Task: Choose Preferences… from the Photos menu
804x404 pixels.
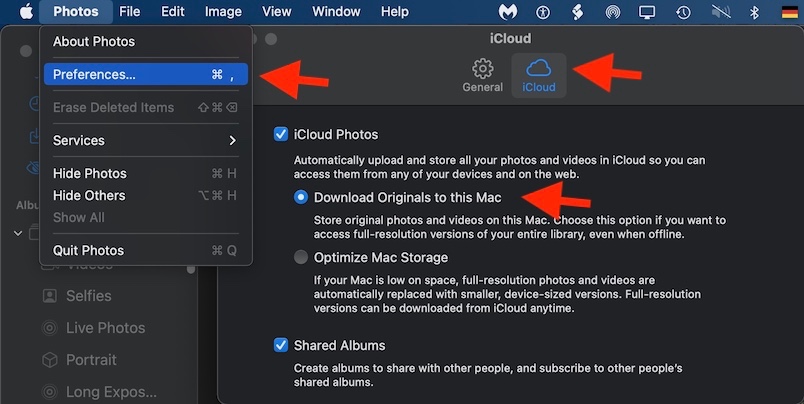Action: [146, 74]
